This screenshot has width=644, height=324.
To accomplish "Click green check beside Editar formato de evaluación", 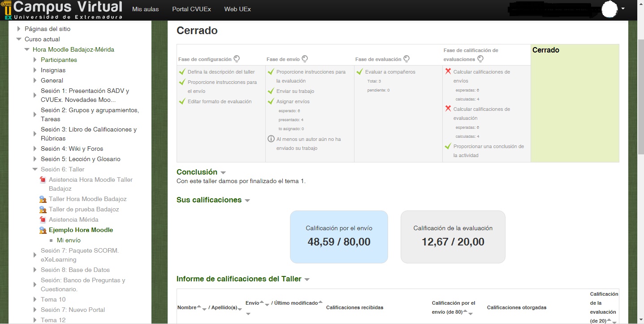I will point(182,101).
